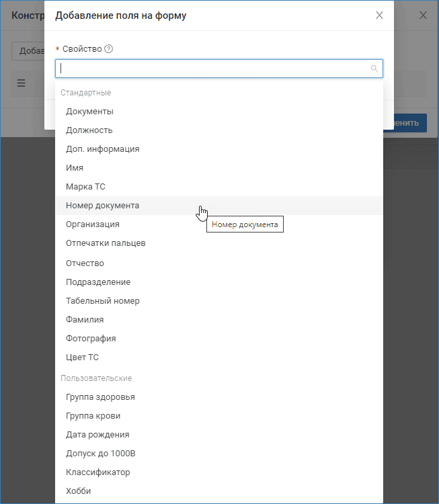Pick Фотография from the list
Screen dimensions: 439x504
91,339
